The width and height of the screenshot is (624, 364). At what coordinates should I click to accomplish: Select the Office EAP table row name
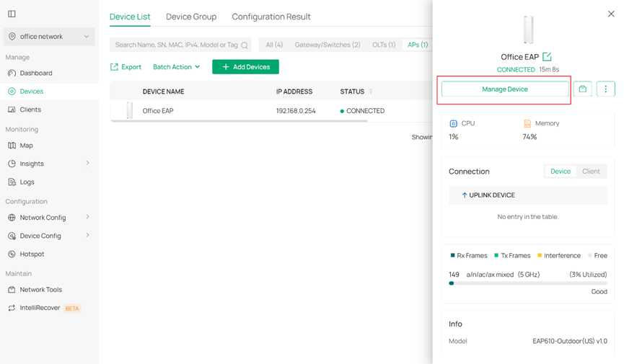(x=158, y=111)
